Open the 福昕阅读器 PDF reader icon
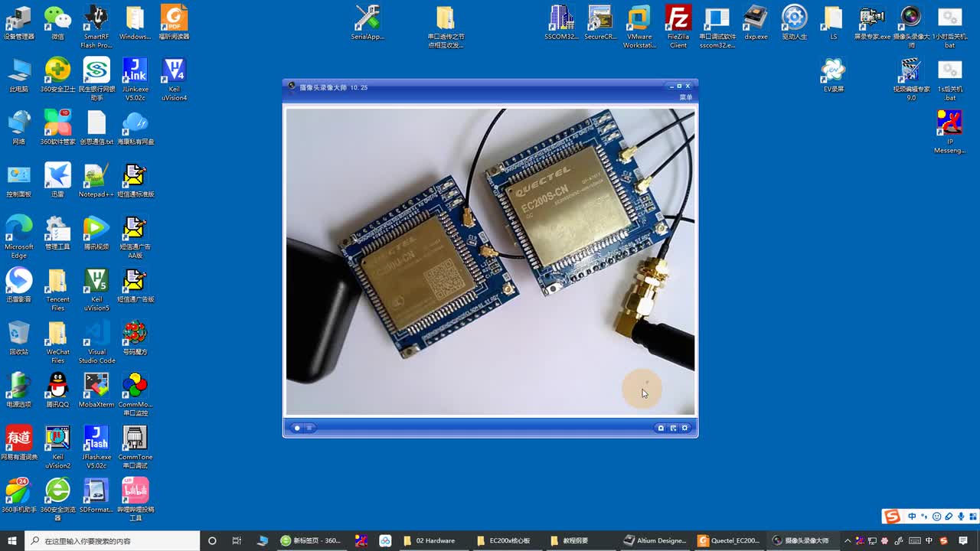Image resolution: width=980 pixels, height=551 pixels. click(x=175, y=22)
